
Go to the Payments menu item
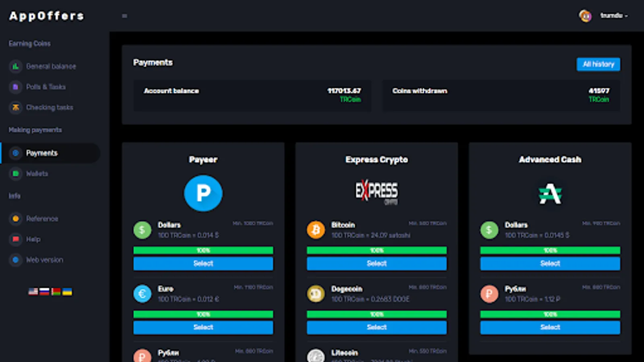point(50,153)
